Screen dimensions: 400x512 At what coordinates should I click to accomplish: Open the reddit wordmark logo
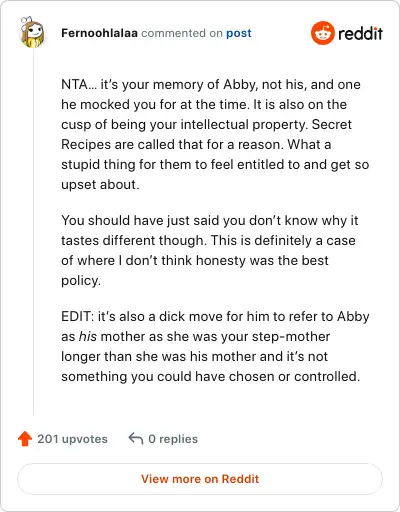coord(360,34)
